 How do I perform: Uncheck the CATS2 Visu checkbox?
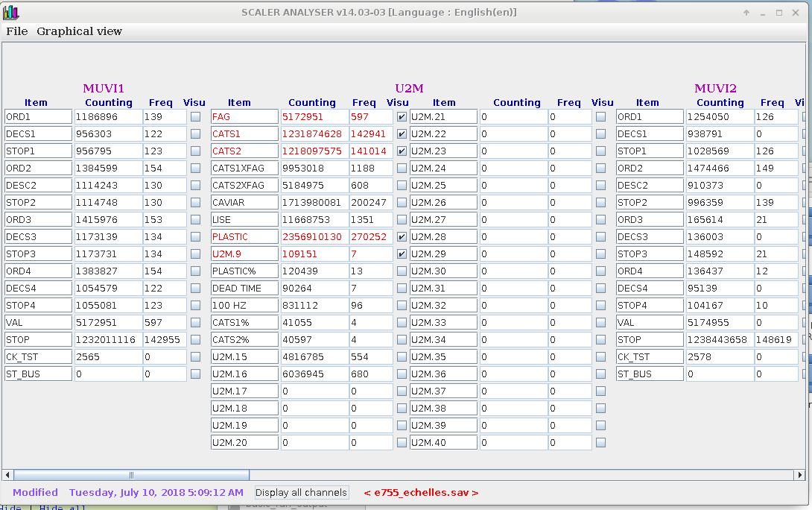click(402, 151)
